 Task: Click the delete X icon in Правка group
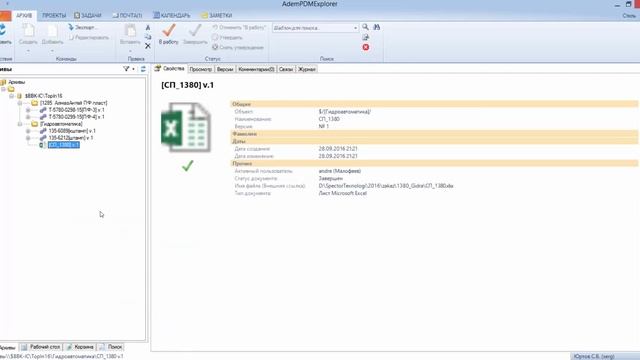148,46
